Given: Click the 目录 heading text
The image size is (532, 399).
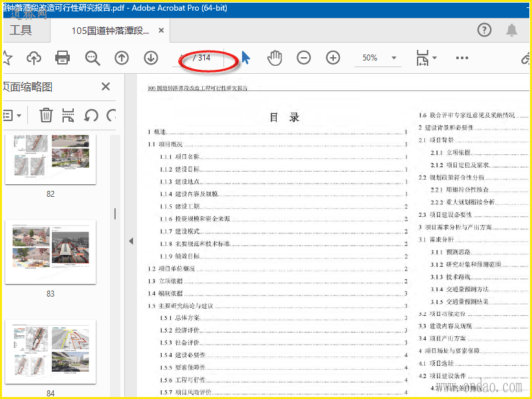Looking at the screenshot, I should [x=285, y=118].
